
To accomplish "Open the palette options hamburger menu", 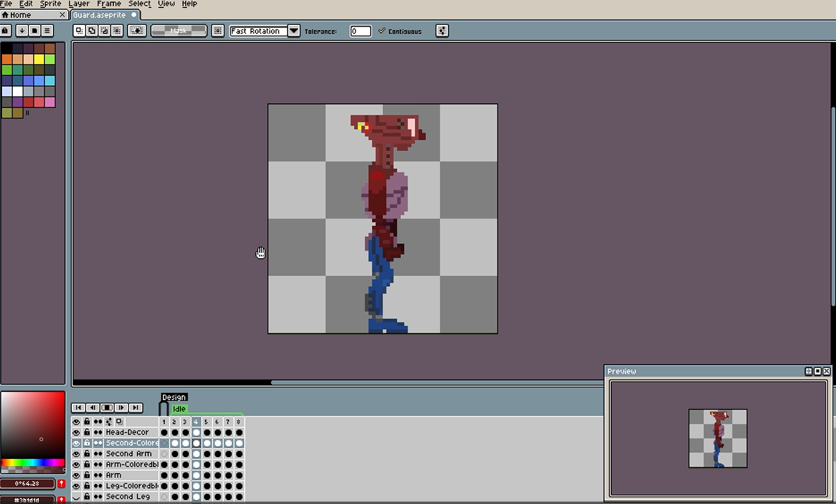I will tap(47, 30).
